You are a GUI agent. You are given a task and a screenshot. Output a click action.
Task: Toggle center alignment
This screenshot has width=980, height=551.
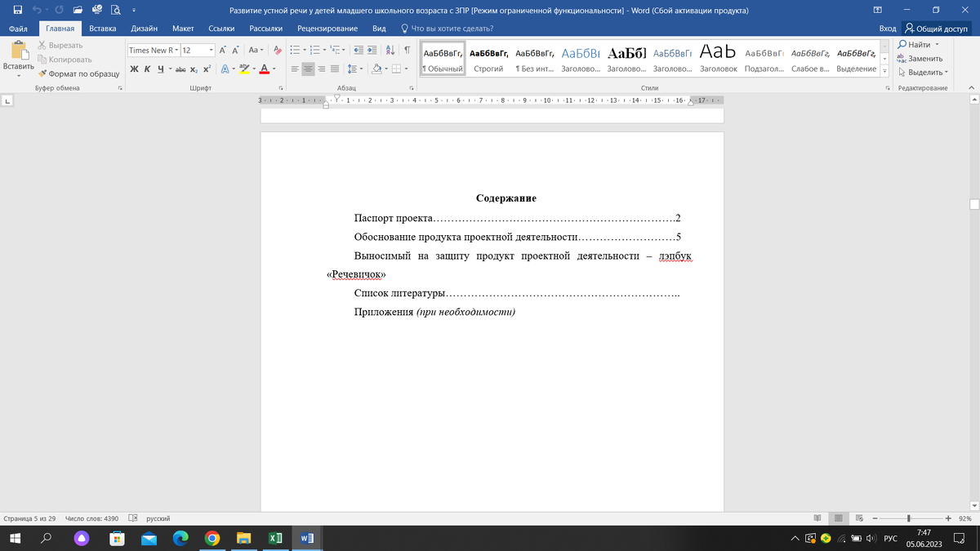tap(308, 69)
